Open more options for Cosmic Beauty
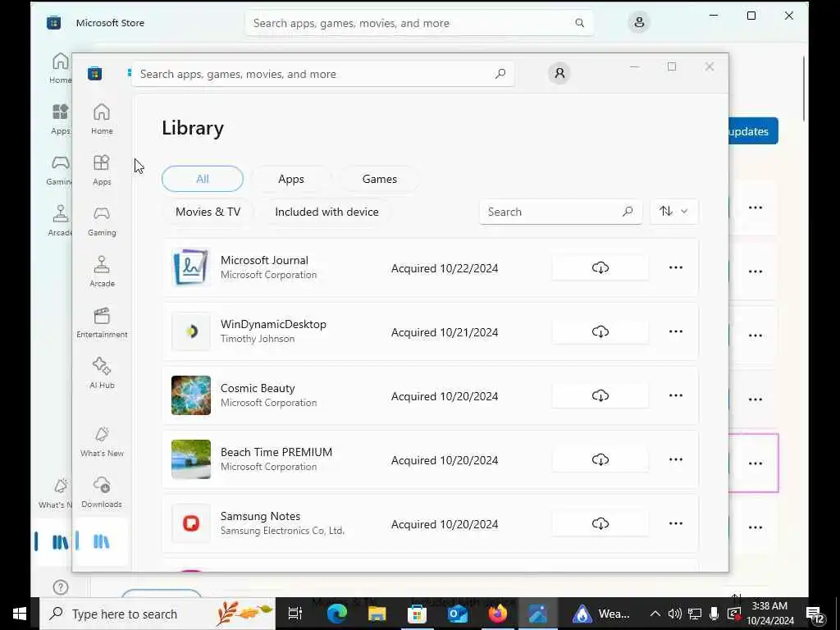The width and height of the screenshot is (840, 630). pyautogui.click(x=676, y=395)
